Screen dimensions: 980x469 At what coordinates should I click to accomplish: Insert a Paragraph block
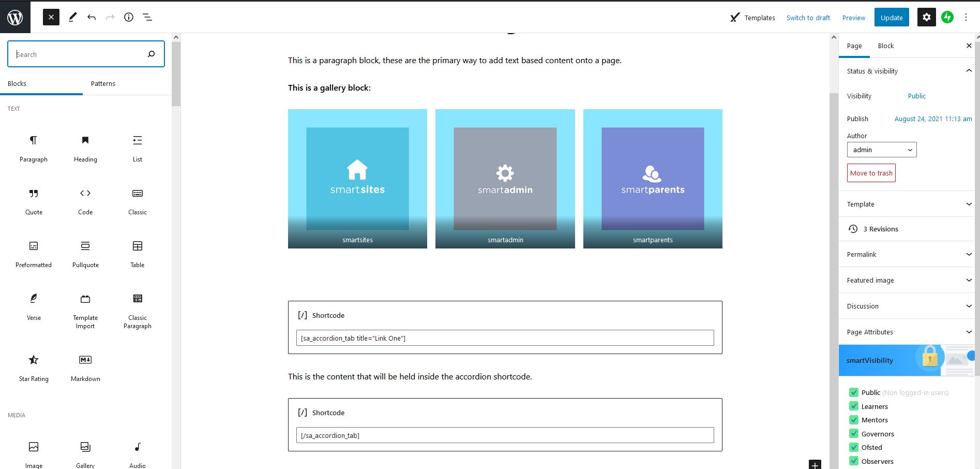click(x=34, y=148)
